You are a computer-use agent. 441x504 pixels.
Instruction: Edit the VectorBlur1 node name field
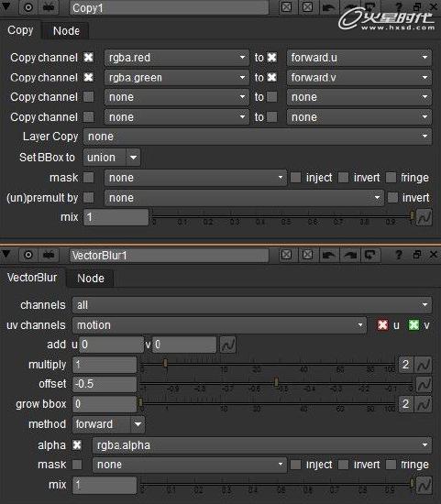169,256
